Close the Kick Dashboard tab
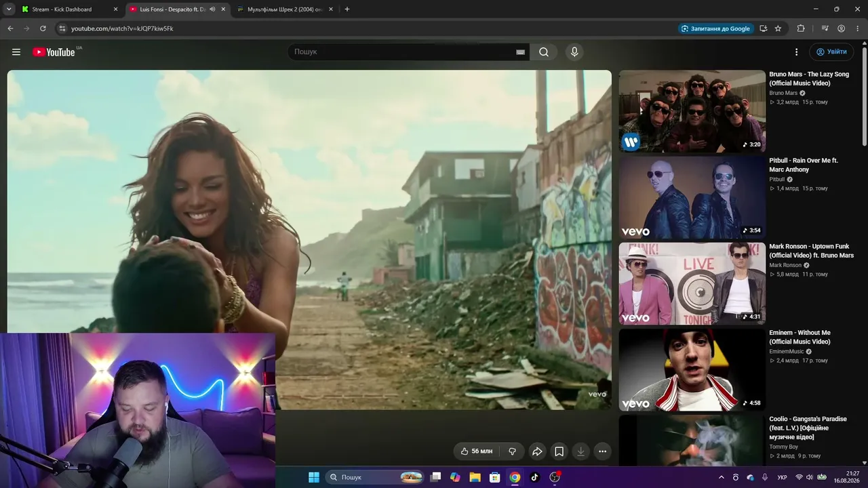 115,9
